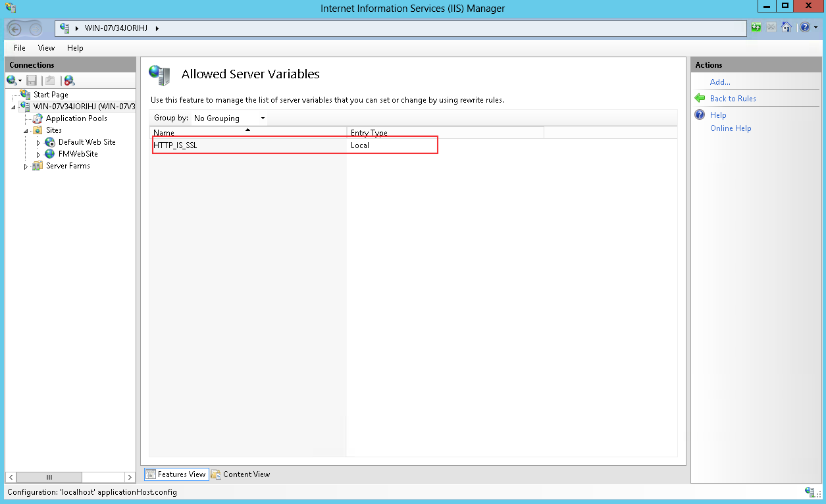
Task: Select the Sites node
Action: (x=54, y=130)
